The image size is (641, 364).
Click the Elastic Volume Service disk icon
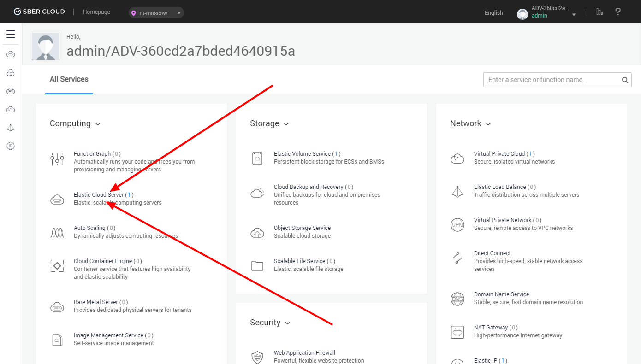(x=257, y=158)
